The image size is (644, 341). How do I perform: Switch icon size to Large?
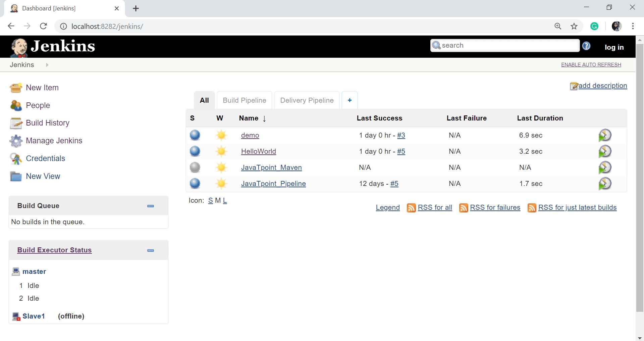coord(225,201)
